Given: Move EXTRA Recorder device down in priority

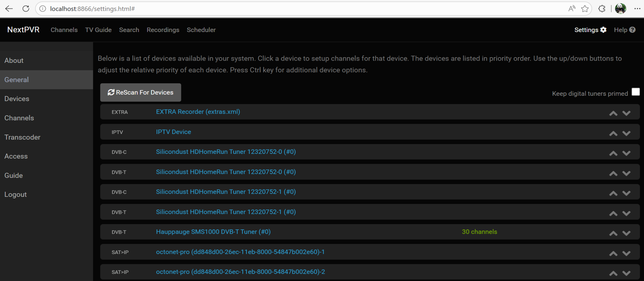Looking at the screenshot, I should (626, 113).
